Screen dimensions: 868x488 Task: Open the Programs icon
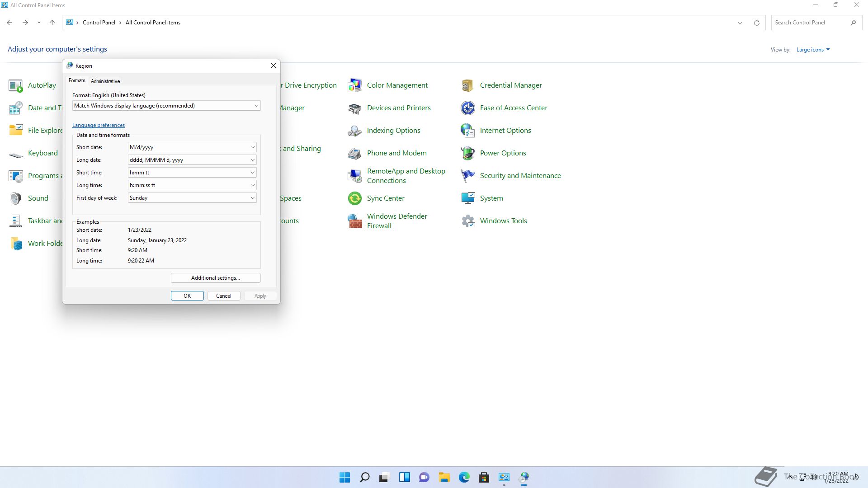tap(16, 176)
